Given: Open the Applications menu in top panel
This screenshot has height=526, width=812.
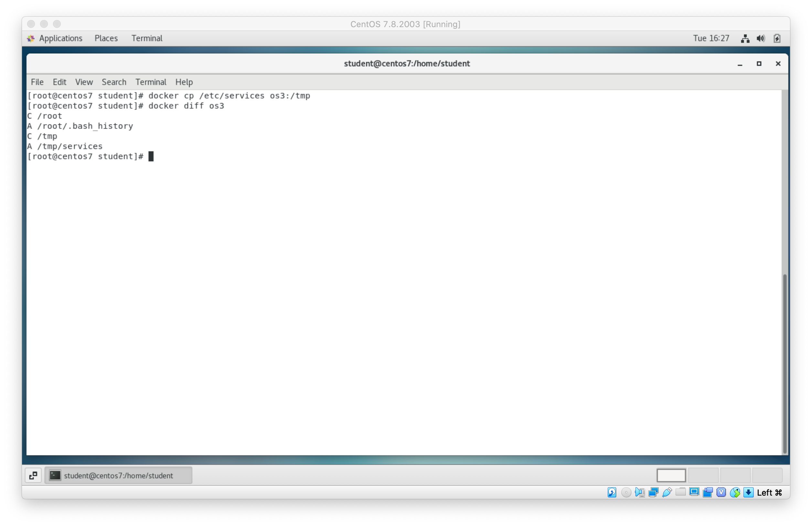Looking at the screenshot, I should pyautogui.click(x=60, y=38).
